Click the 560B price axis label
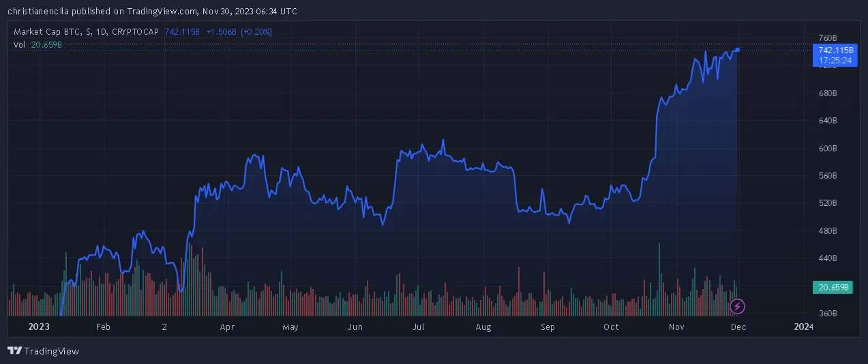The image size is (868, 364). (826, 176)
